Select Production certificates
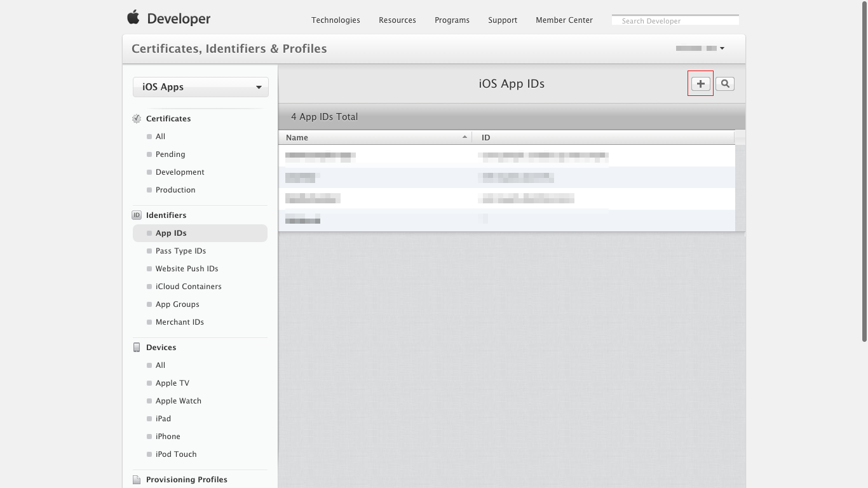868x488 pixels. 175,190
